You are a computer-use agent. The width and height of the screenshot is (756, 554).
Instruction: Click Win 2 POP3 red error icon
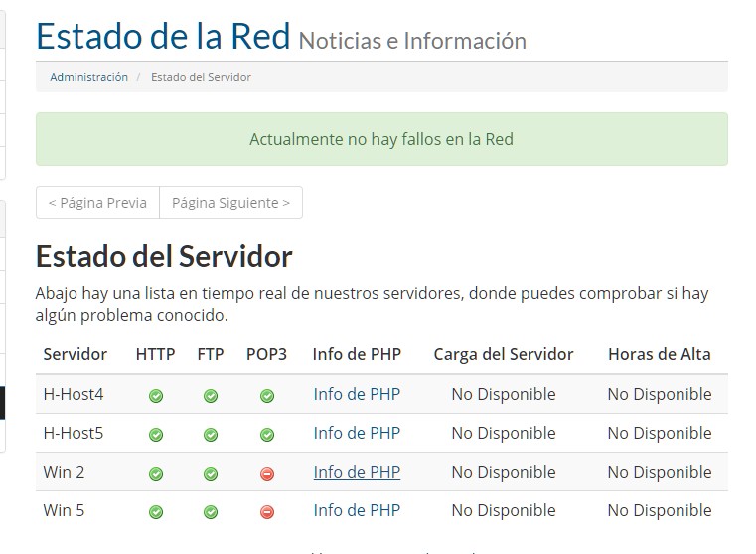pos(266,474)
